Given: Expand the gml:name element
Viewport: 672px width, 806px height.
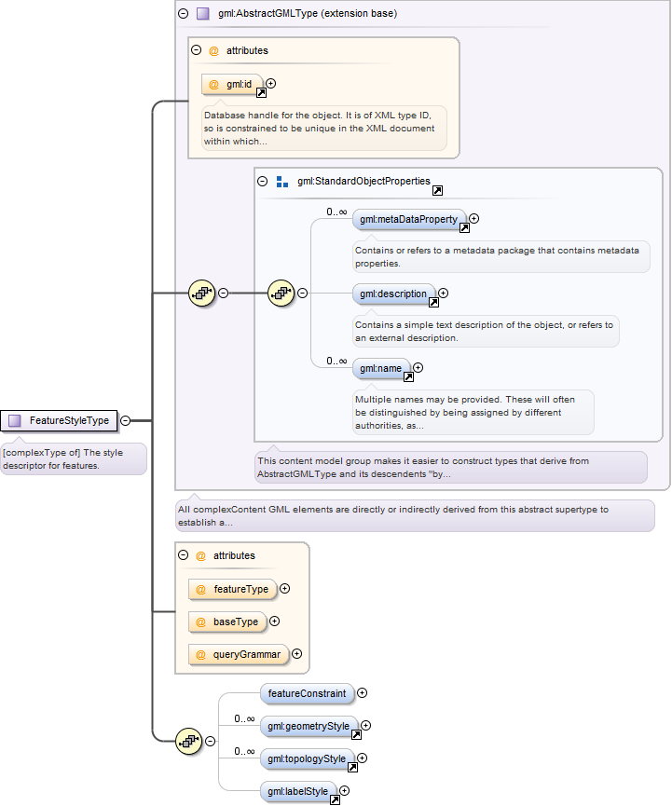Looking at the screenshot, I should pyautogui.click(x=418, y=367).
